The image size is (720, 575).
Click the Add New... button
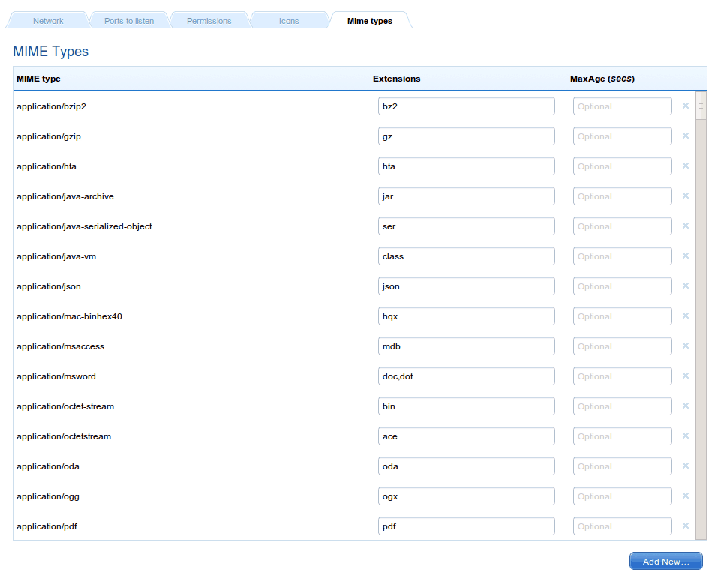pyautogui.click(x=665, y=561)
